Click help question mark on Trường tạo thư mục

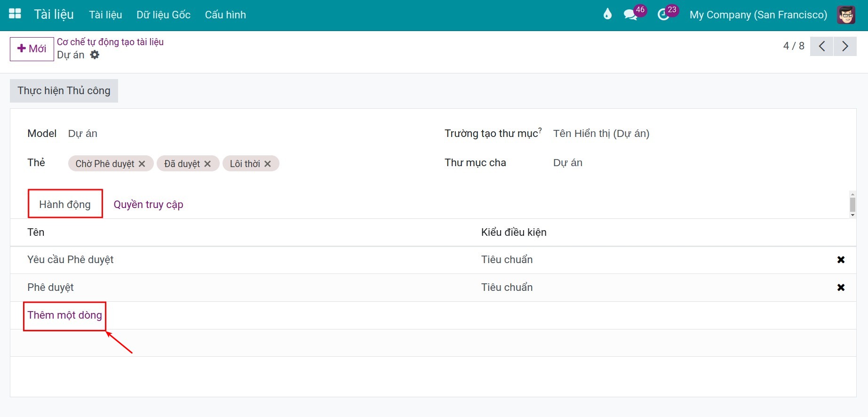[x=540, y=130]
